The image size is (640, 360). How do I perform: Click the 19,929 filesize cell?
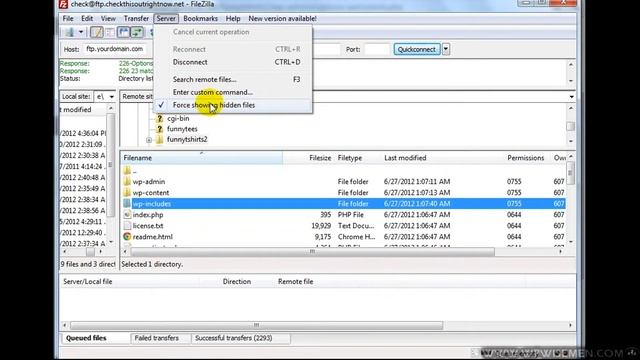pos(321,226)
